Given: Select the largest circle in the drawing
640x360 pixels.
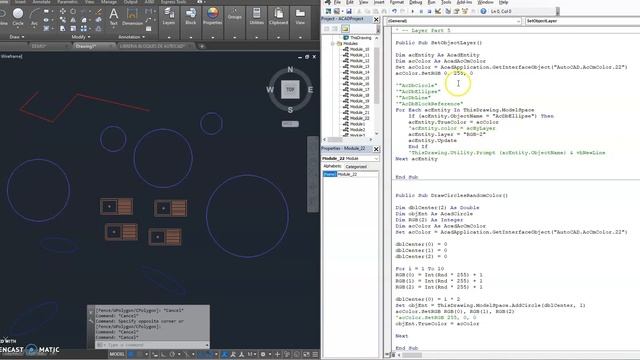Looking at the screenshot, I should [x=247, y=216].
